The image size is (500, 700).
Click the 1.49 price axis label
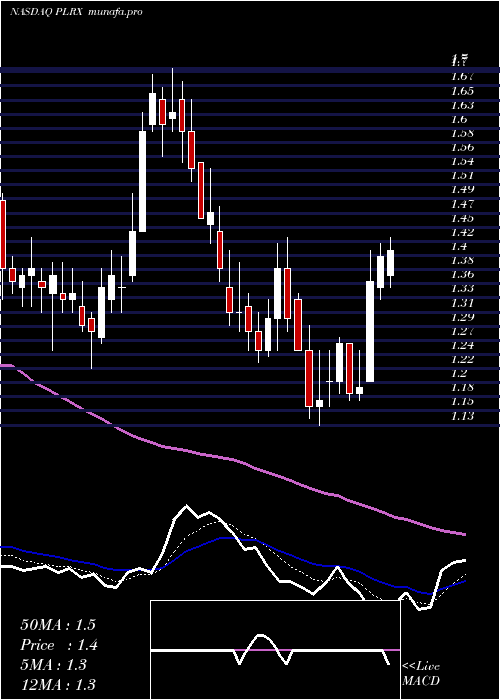pos(462,190)
